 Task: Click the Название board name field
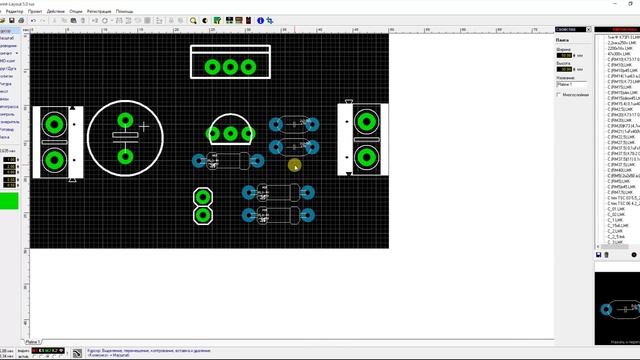click(x=571, y=84)
